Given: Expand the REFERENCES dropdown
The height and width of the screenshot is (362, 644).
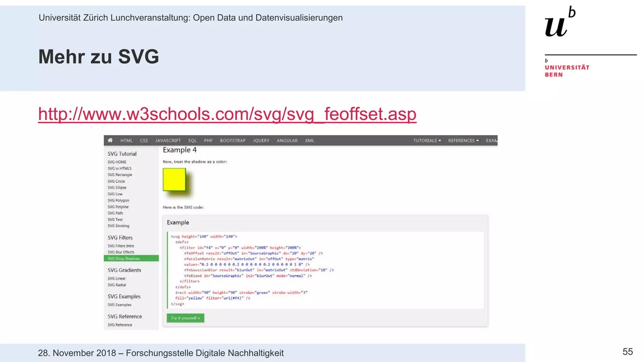Looking at the screenshot, I should 464,140.
